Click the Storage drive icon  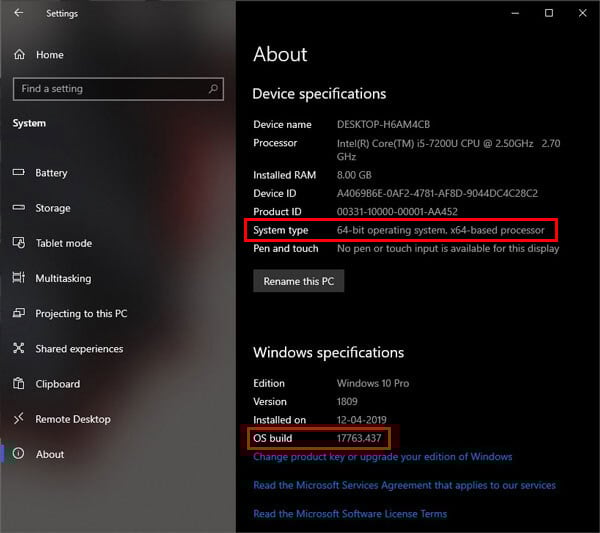point(18,207)
